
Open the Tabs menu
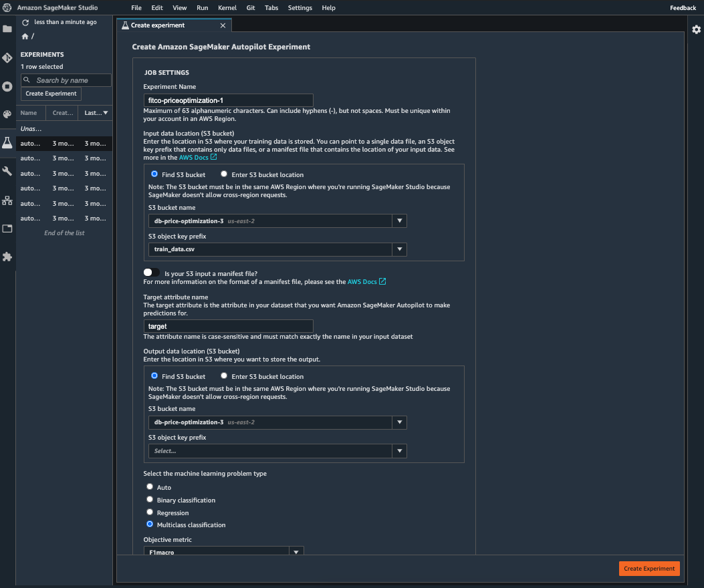click(271, 7)
